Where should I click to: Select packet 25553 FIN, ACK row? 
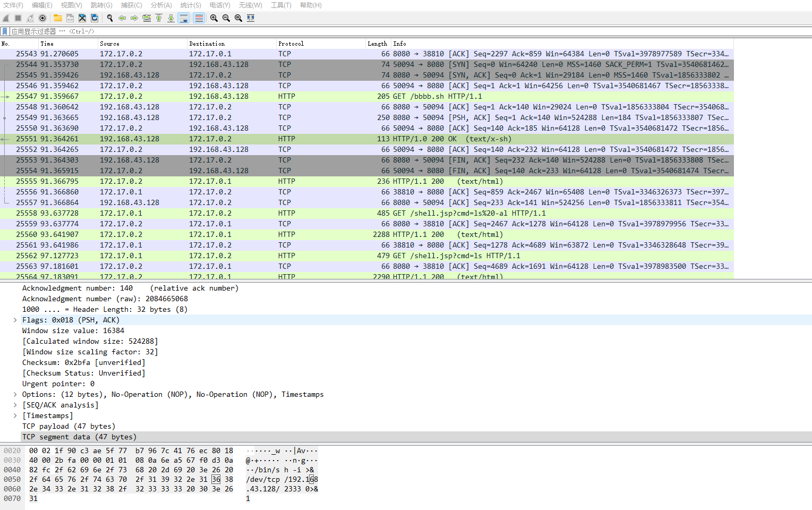pyautogui.click(x=366, y=160)
